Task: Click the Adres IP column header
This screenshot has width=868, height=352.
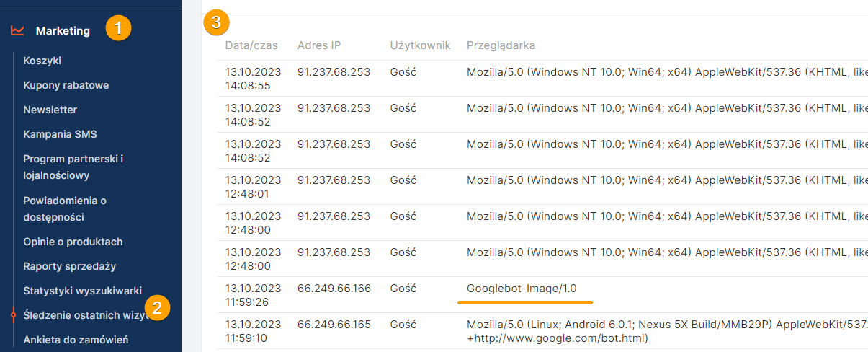Action: [x=319, y=45]
